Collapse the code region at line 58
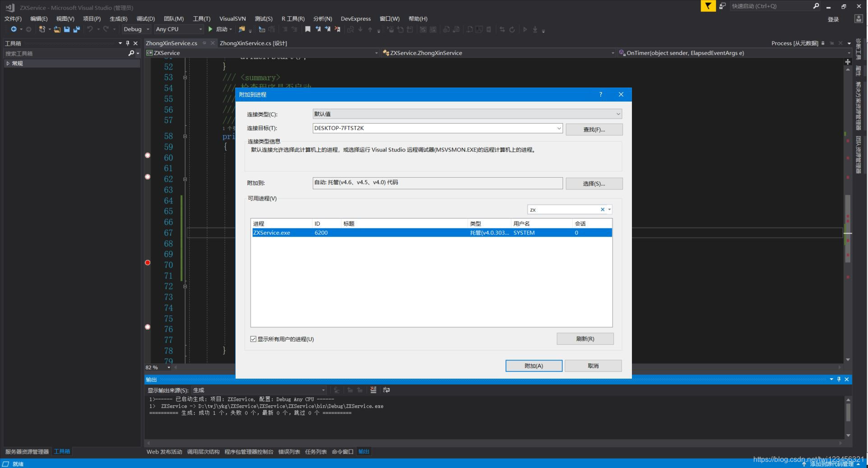The width and height of the screenshot is (868, 468). [x=185, y=136]
